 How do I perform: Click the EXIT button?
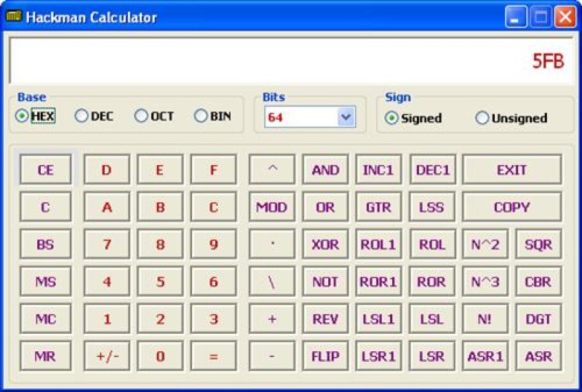[511, 170]
